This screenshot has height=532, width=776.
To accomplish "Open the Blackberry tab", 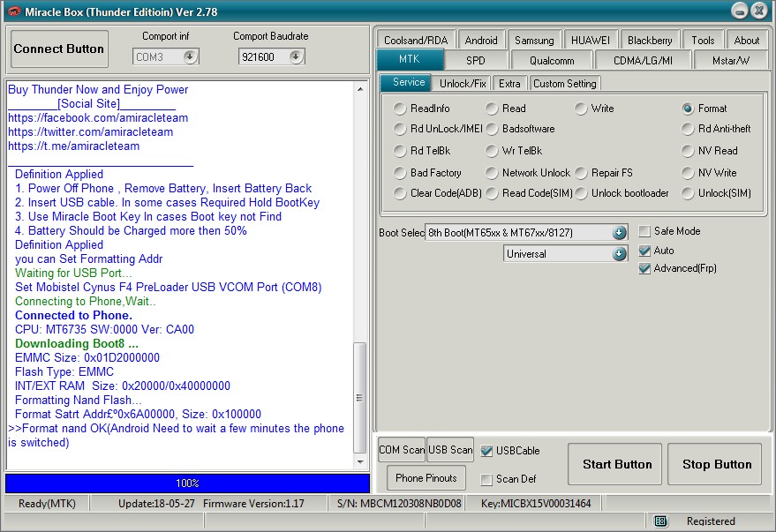I will point(650,41).
